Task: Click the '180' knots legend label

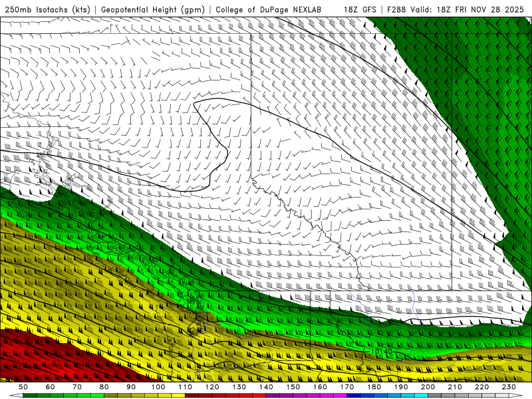Action: [x=374, y=387]
